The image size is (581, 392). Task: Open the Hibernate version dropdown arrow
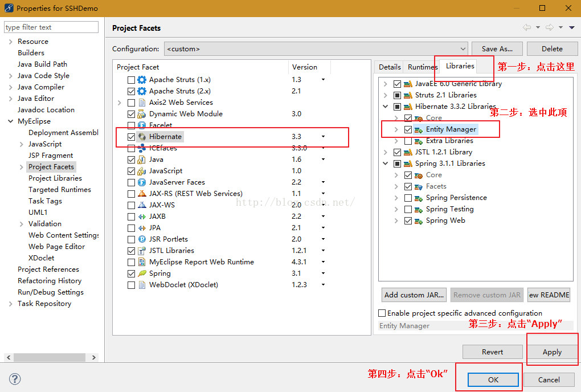tap(323, 137)
